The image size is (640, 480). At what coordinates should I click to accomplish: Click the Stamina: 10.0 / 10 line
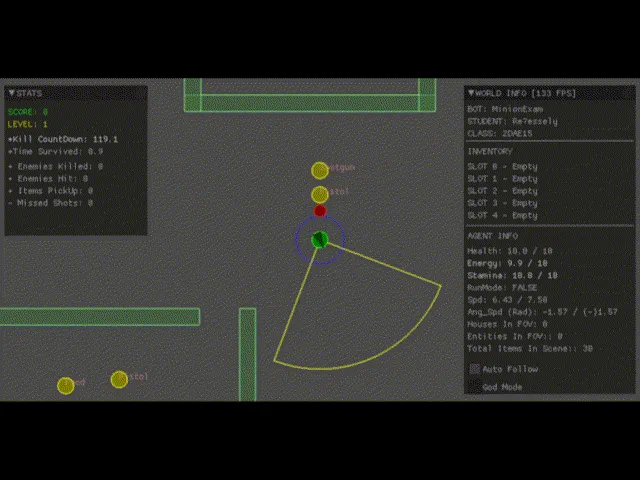pyautogui.click(x=512, y=275)
